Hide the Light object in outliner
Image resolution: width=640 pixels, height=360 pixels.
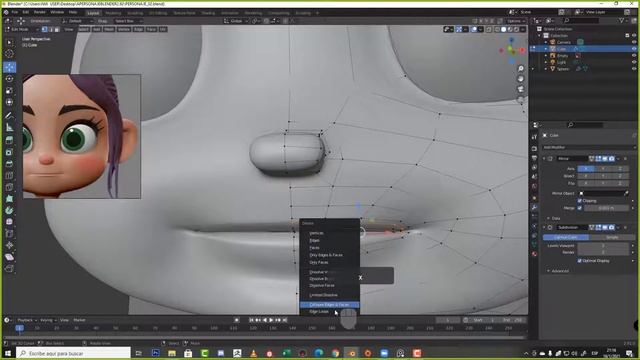634,62
